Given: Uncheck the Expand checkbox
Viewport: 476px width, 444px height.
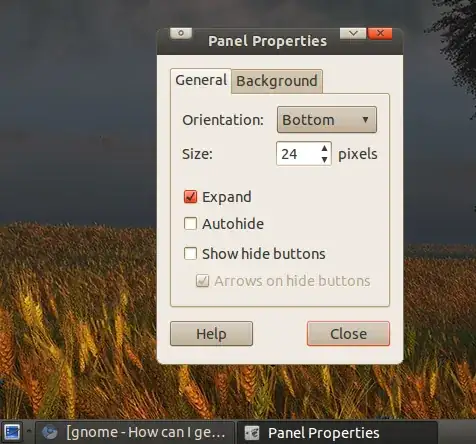Looking at the screenshot, I should click(190, 197).
